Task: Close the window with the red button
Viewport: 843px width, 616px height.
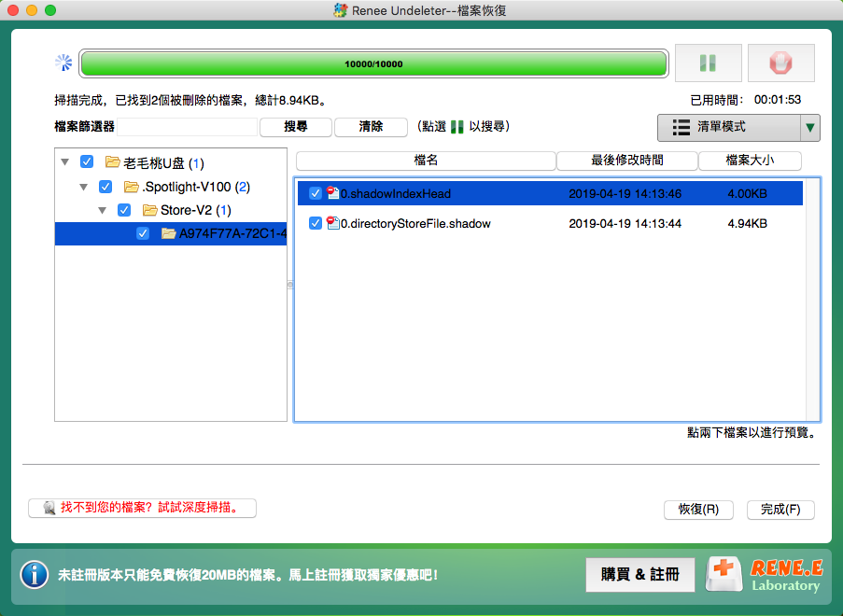Action: pyautogui.click(x=13, y=10)
